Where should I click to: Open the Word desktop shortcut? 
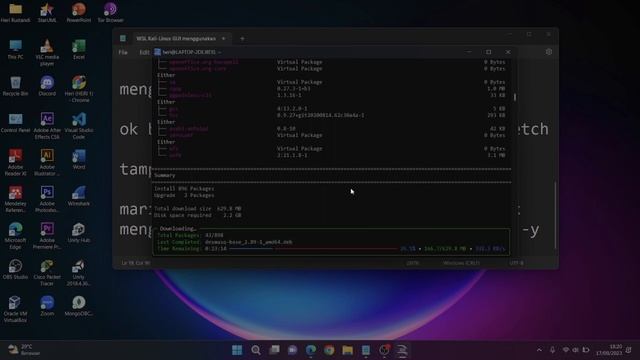tap(79, 160)
